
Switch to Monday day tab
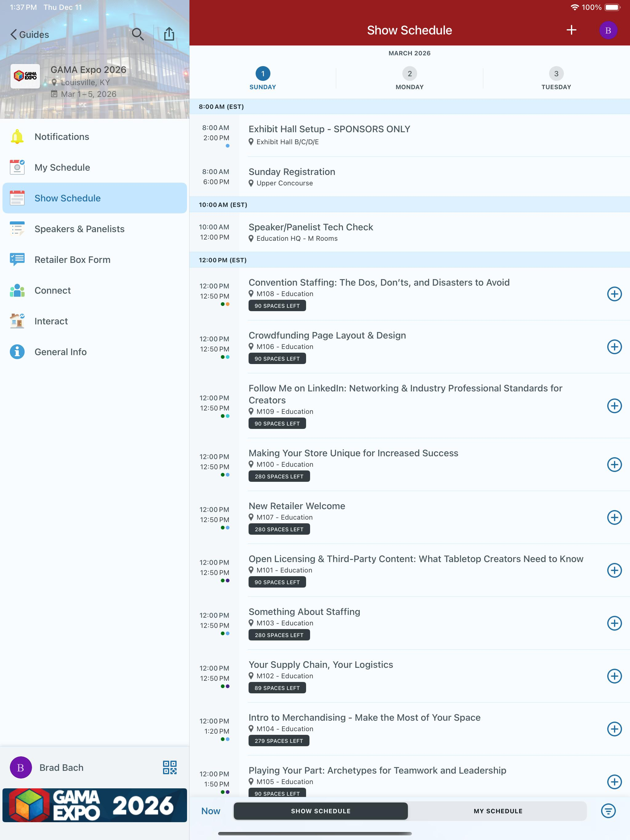(x=410, y=79)
